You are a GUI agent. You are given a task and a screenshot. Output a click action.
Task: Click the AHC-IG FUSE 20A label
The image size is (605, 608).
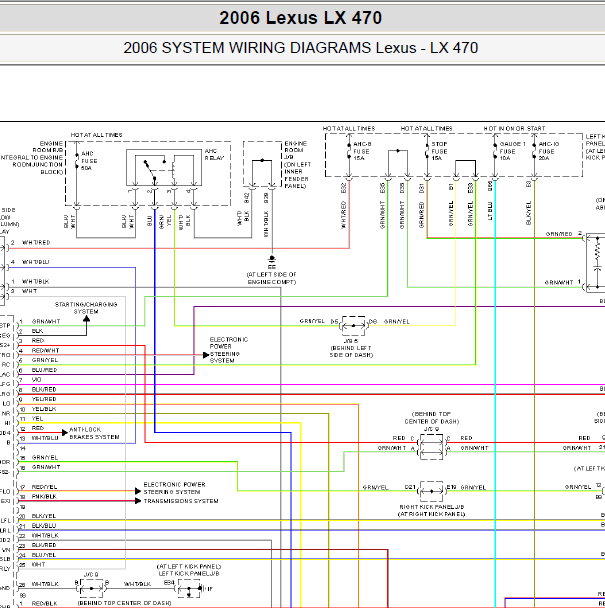point(548,151)
